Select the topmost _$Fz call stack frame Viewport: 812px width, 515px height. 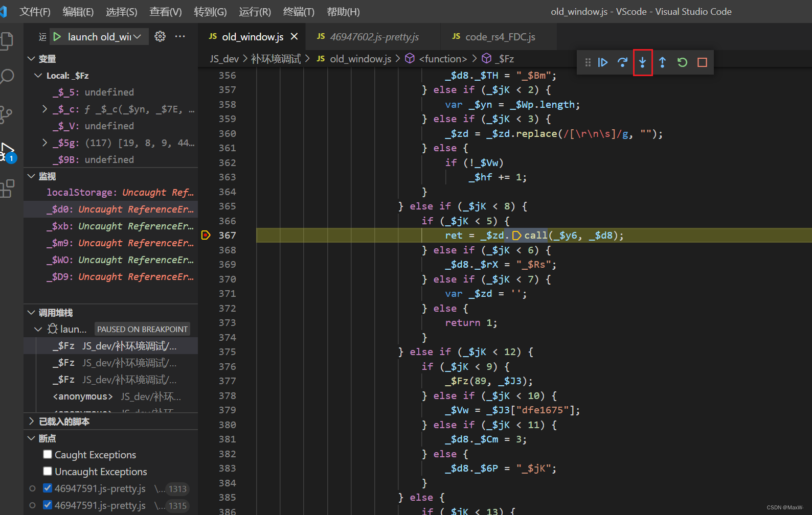(x=110, y=346)
